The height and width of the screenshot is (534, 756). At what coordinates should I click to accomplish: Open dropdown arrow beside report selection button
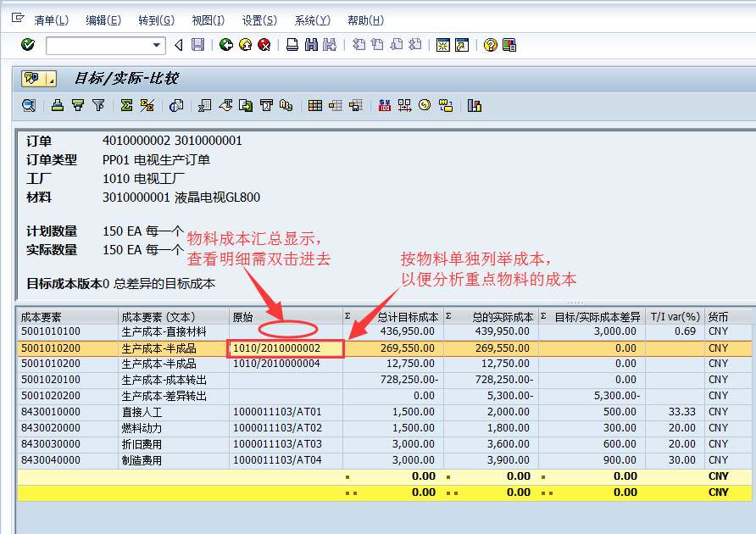tap(52, 79)
